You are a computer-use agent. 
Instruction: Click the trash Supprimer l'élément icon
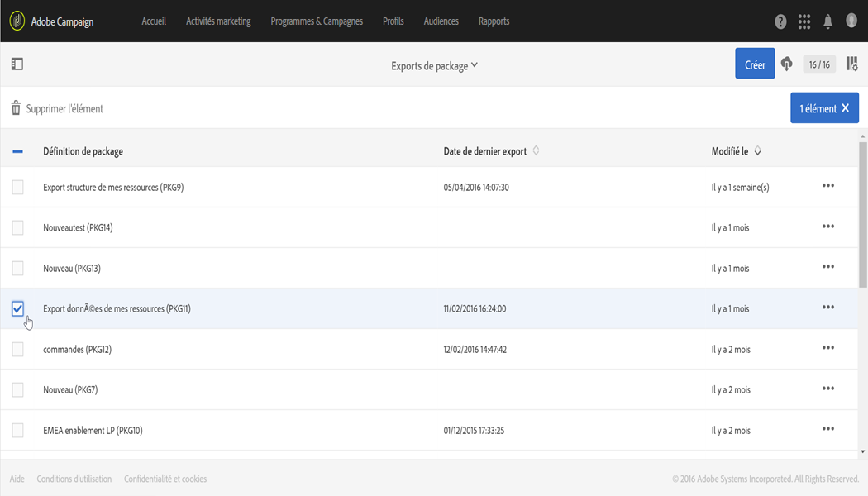[x=16, y=108]
